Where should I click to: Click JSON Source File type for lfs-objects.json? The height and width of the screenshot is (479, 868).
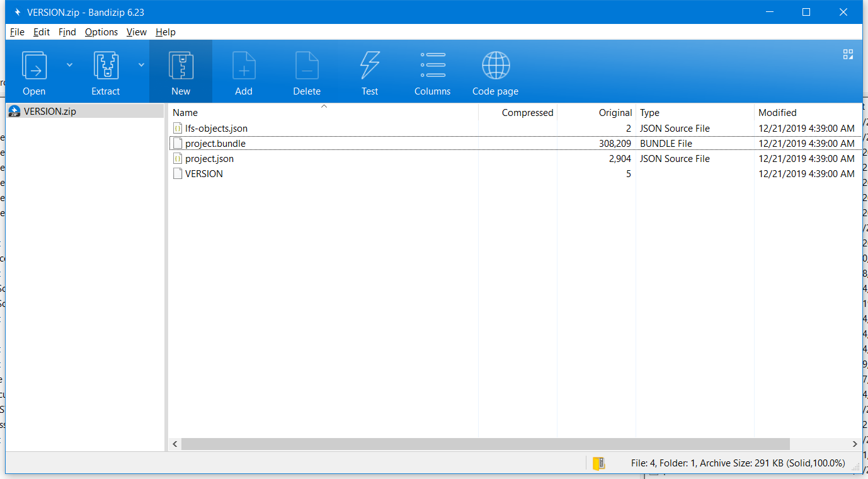click(675, 128)
